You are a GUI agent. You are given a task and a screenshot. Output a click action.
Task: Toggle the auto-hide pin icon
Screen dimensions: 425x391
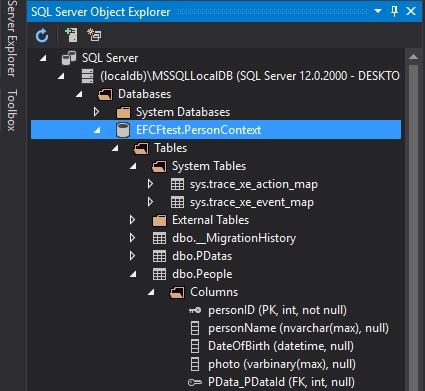tap(394, 11)
